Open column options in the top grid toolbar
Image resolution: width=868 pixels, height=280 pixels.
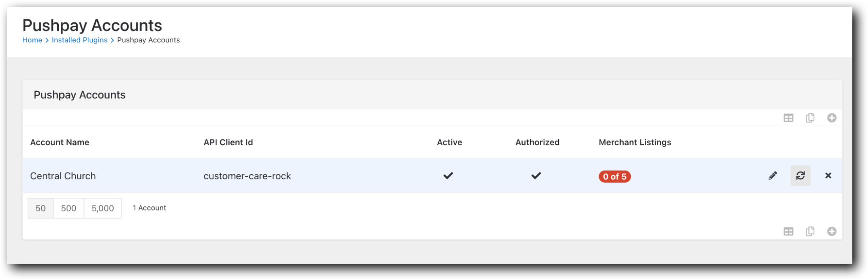coord(789,118)
